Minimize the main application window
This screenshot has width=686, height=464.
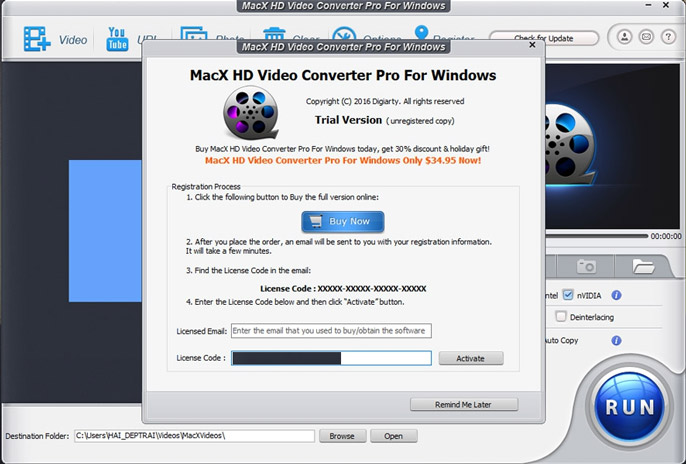tap(649, 5)
